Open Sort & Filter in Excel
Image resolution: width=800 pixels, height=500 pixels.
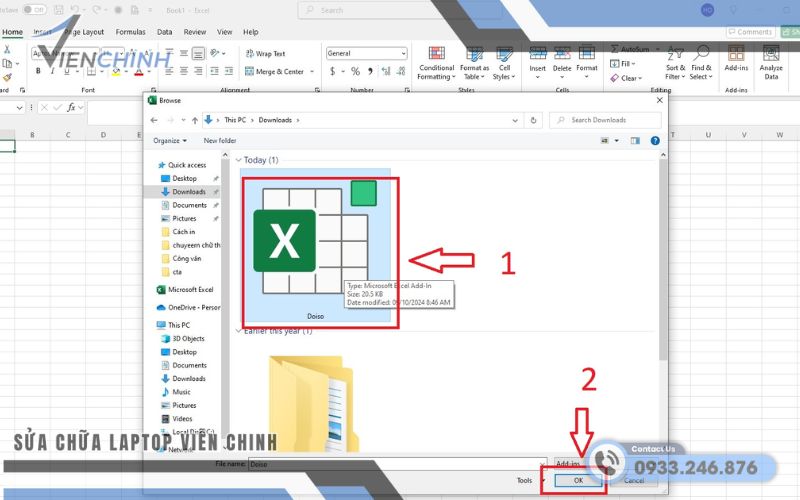point(675,63)
